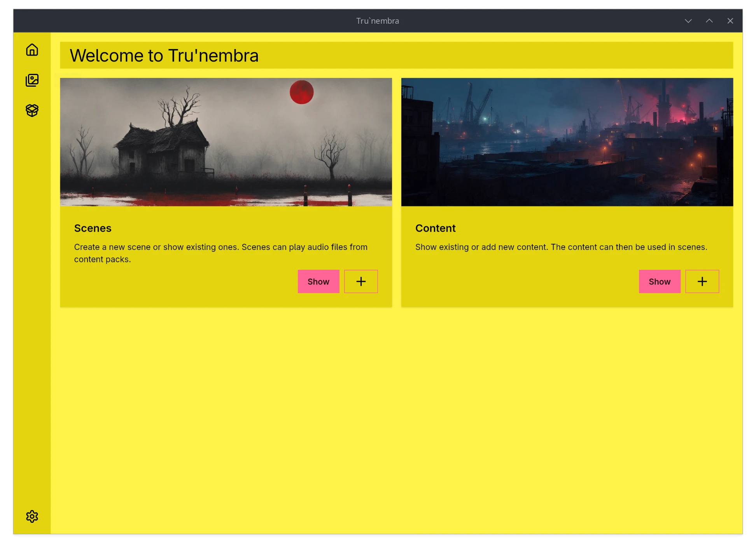The width and height of the screenshot is (756, 552).
Task: Add new content with plus button
Action: point(702,281)
